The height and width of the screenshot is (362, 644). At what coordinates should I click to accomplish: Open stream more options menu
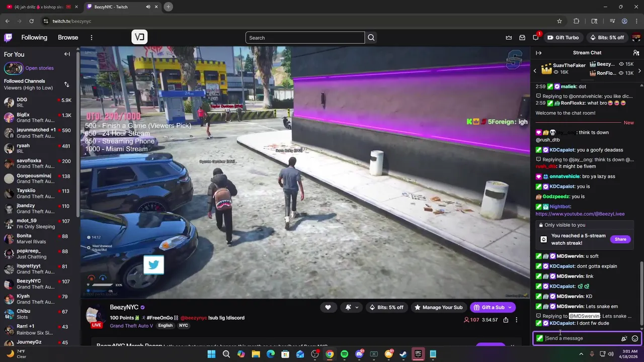tap(516, 320)
